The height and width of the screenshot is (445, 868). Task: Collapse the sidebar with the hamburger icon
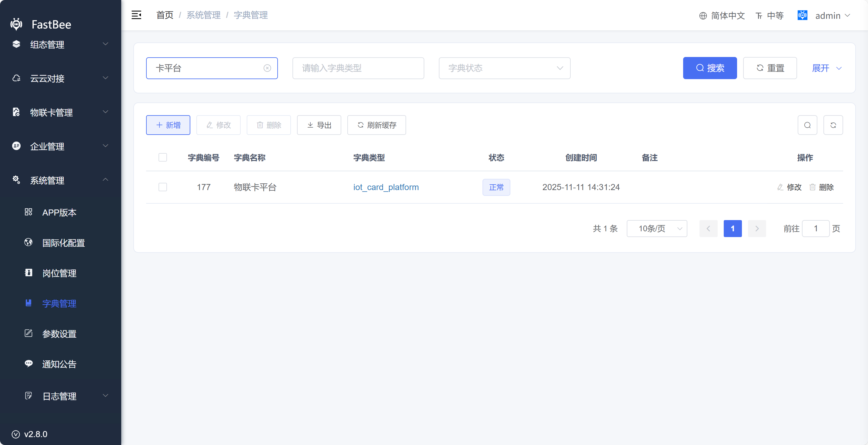point(136,15)
